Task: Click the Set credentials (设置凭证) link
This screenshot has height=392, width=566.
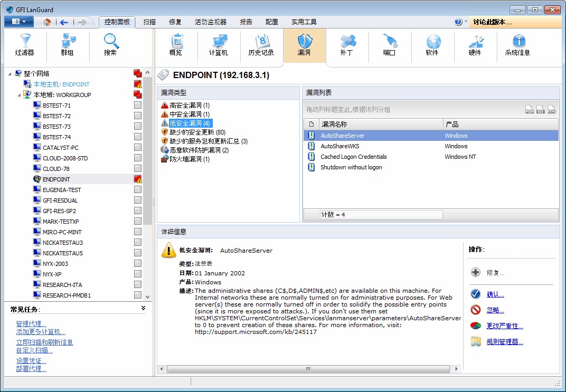Action: click(x=31, y=361)
